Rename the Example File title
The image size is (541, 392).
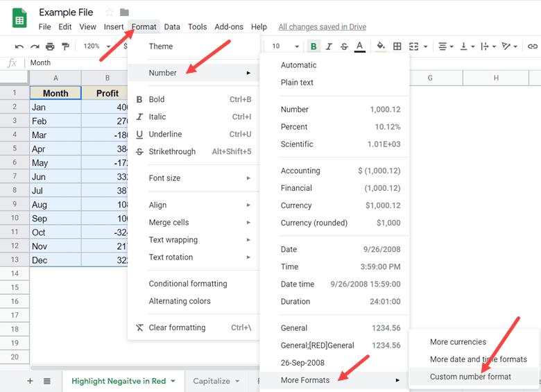point(66,12)
